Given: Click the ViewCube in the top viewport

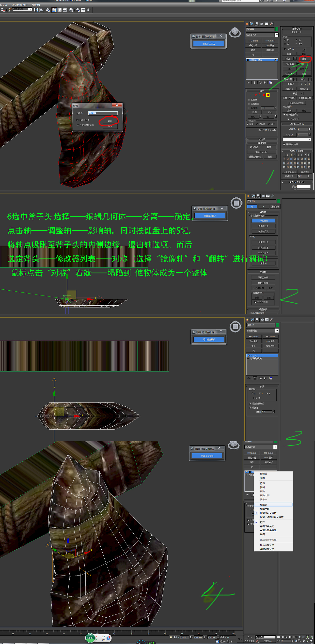Looking at the screenshot, I should [x=235, y=32].
